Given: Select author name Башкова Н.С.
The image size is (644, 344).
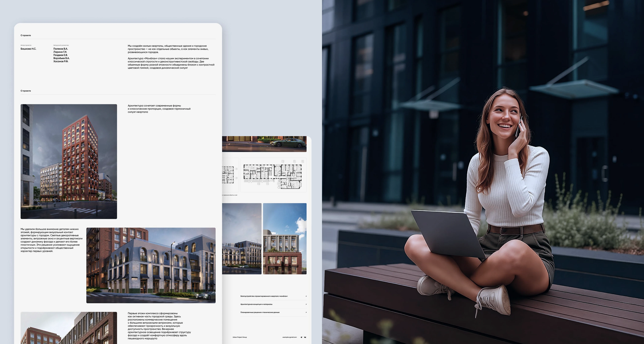Looking at the screenshot, I should [28, 49].
